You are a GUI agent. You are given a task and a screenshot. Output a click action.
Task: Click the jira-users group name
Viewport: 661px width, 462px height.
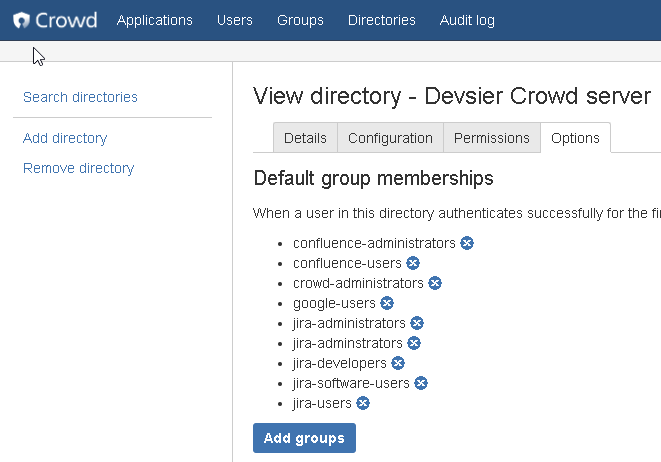click(x=322, y=403)
